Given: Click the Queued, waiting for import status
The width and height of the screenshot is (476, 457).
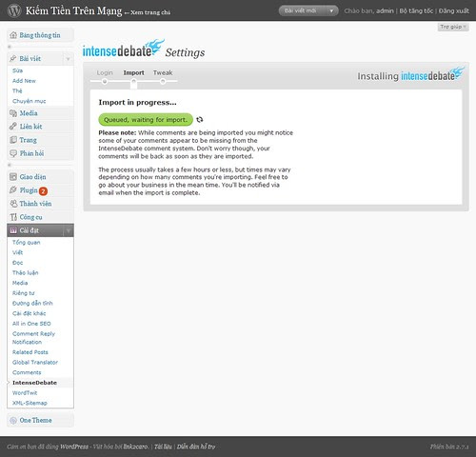Looking at the screenshot, I should coord(146,120).
